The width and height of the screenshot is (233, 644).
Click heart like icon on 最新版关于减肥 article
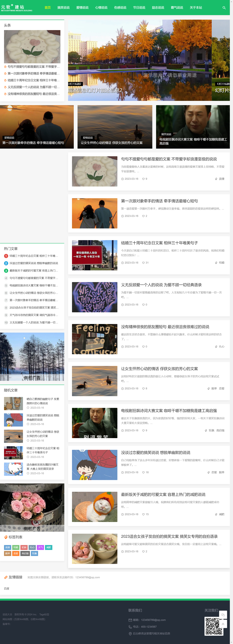tap(143, 514)
